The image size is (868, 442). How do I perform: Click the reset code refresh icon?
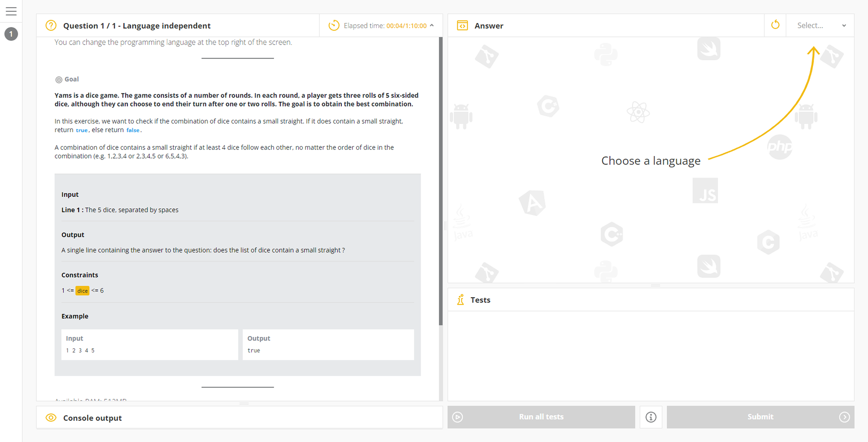pyautogui.click(x=775, y=25)
